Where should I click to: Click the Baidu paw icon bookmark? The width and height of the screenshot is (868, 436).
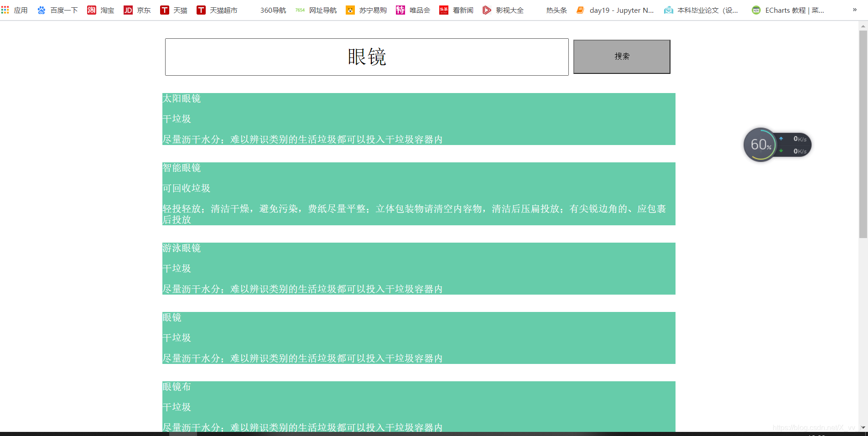pos(42,10)
